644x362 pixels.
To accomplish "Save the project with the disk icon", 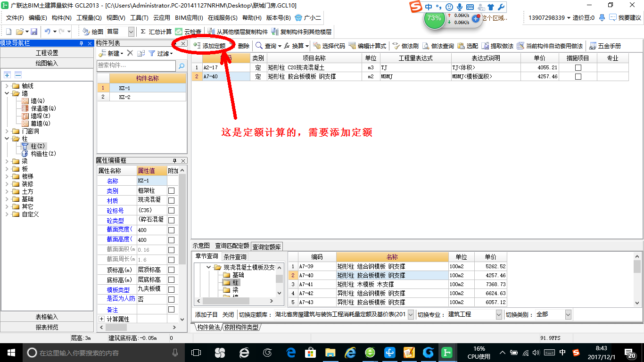I will coord(34,32).
